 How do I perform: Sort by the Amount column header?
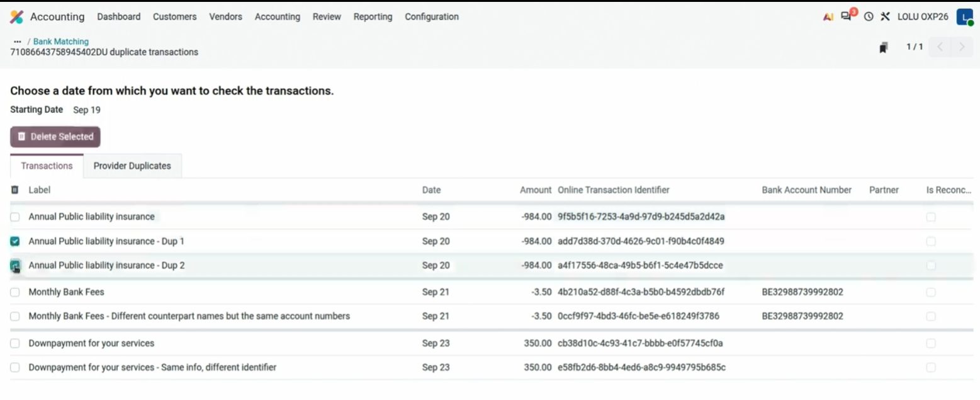(x=536, y=190)
